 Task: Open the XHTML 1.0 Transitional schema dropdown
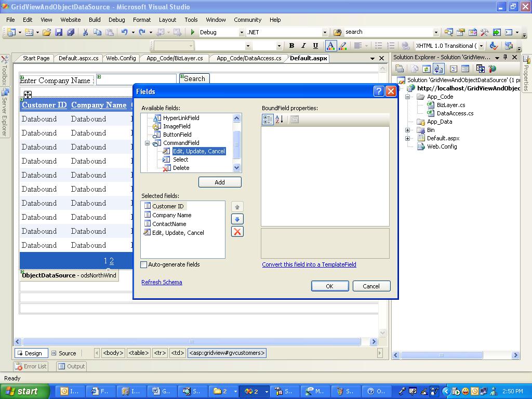coord(482,46)
